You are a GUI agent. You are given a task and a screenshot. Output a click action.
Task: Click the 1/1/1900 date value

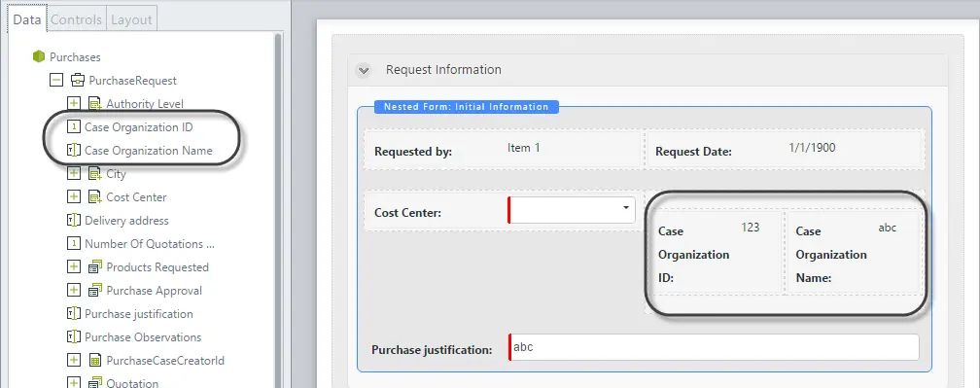[813, 148]
